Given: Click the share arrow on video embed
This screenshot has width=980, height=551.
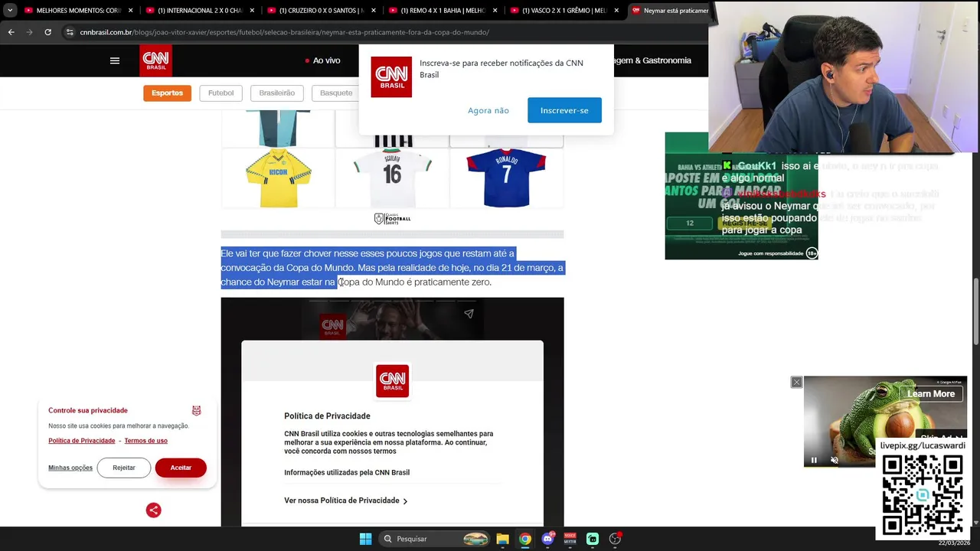Looking at the screenshot, I should [469, 313].
